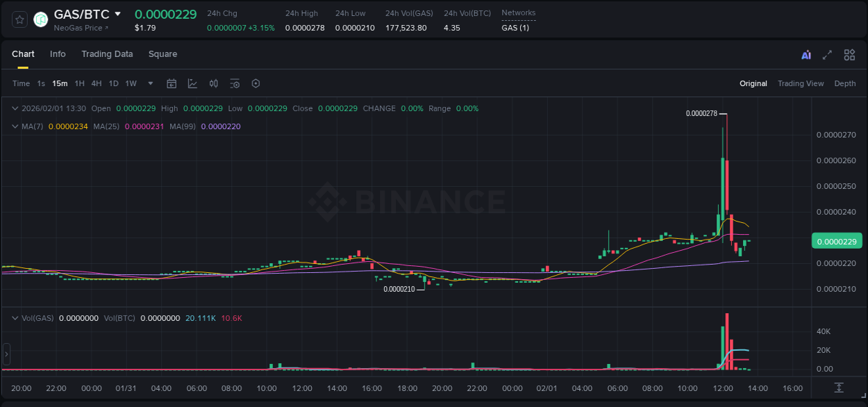Favorite the GAS/BTC pair
This screenshot has height=407, width=868.
point(19,19)
